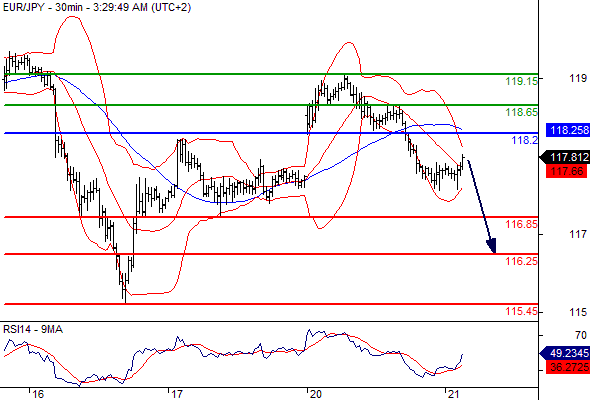Click the 119 tick on price axis

coord(578,78)
